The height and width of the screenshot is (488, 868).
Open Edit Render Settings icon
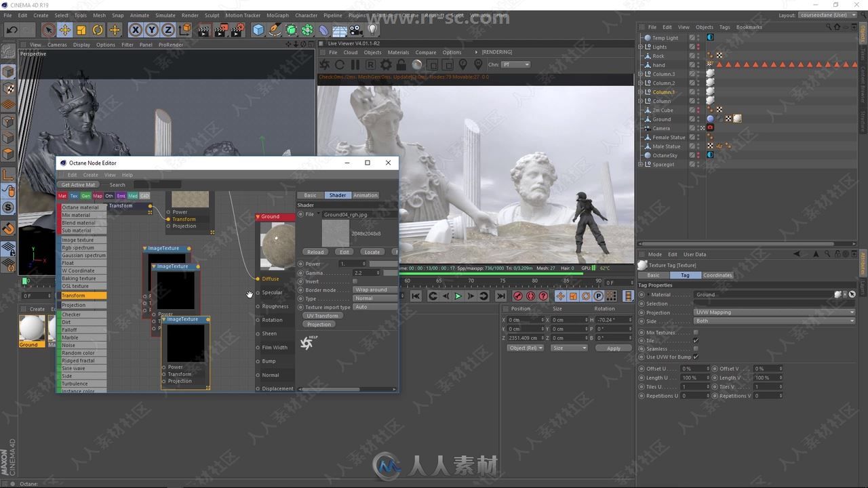(x=237, y=30)
